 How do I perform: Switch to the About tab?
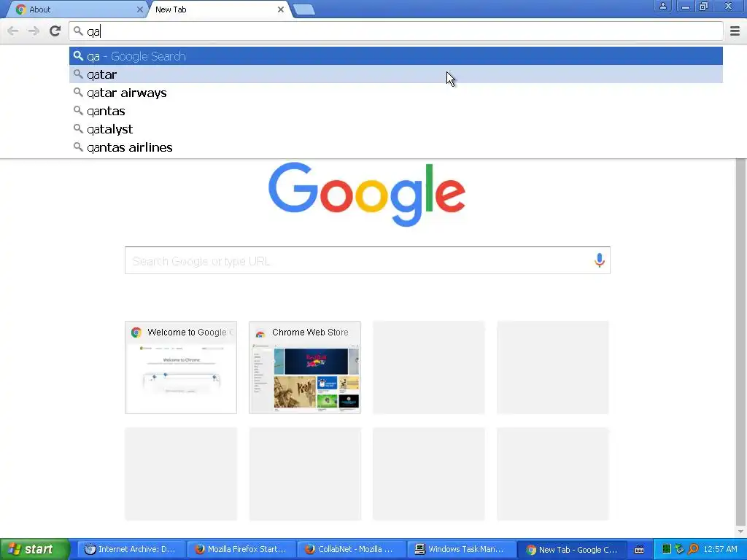coord(76,9)
